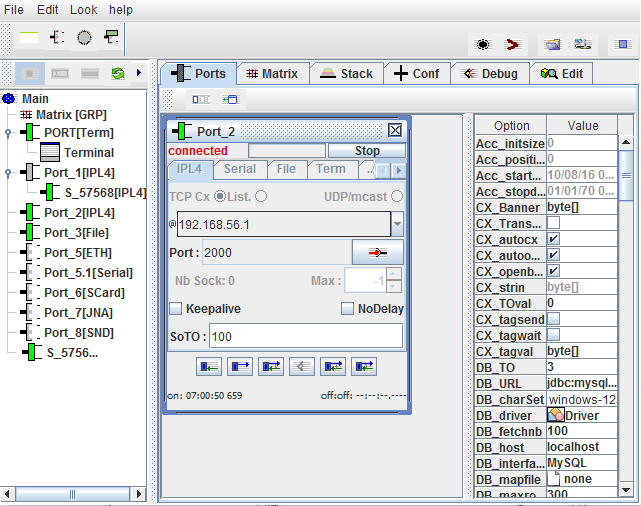Click the blue square icon at toolbar right
Viewport: 641px width, 506px height.
pyautogui.click(x=623, y=44)
